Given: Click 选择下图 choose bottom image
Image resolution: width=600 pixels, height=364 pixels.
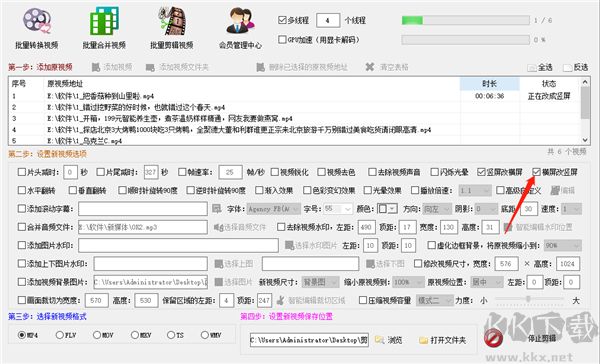Looking at the screenshot, I should click(385, 264).
